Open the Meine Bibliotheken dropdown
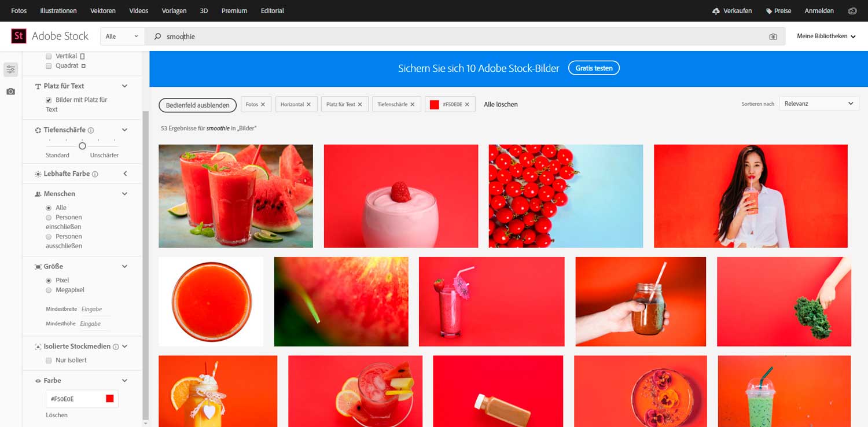Image resolution: width=868 pixels, height=427 pixels. 826,36
